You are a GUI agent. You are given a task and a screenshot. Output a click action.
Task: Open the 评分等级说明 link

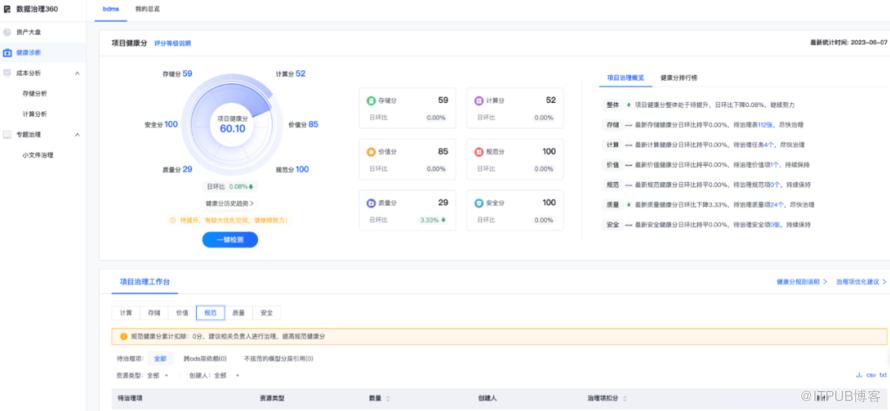pos(172,43)
